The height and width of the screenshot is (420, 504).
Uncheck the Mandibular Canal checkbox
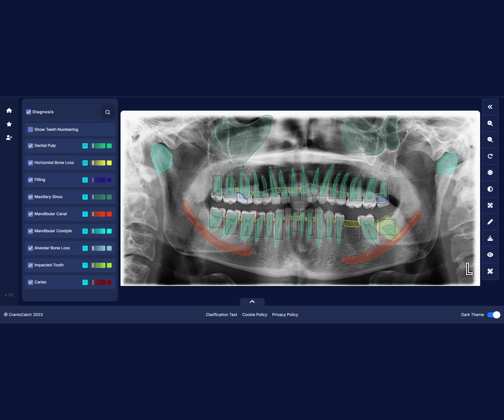(x=30, y=214)
